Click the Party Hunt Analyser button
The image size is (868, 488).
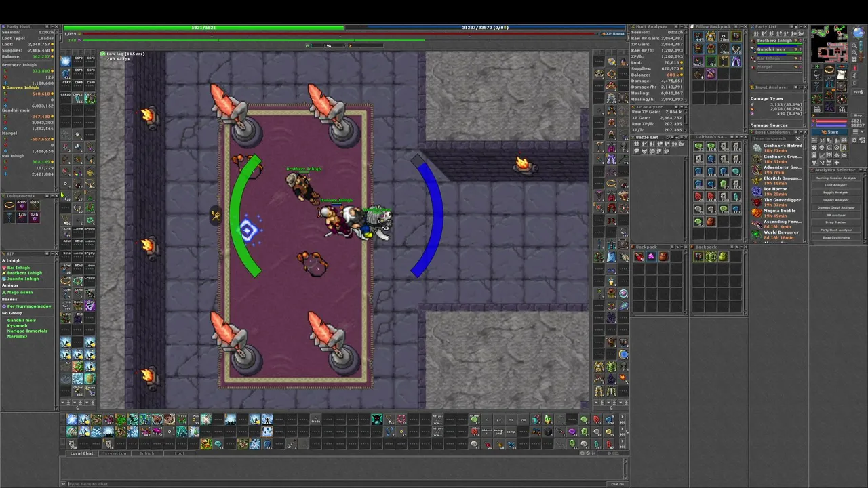[835, 230]
